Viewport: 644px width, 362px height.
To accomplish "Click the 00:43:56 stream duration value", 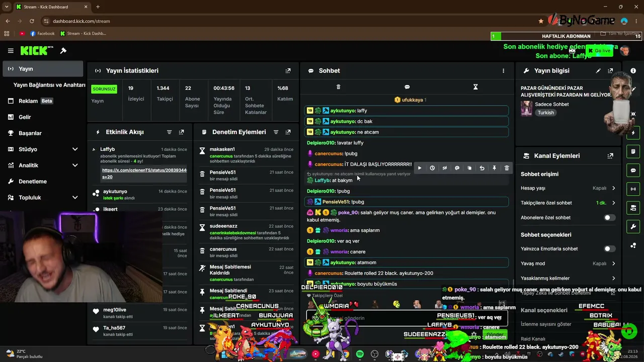I will pos(224,88).
